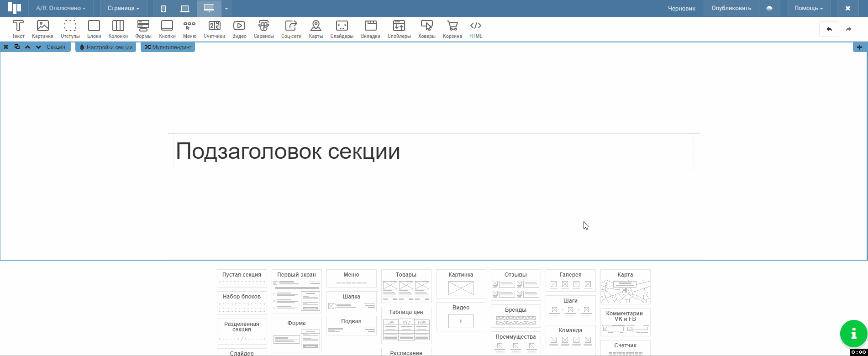The image size is (868, 356).
Task: Click the Секция label tab
Action: pos(56,47)
